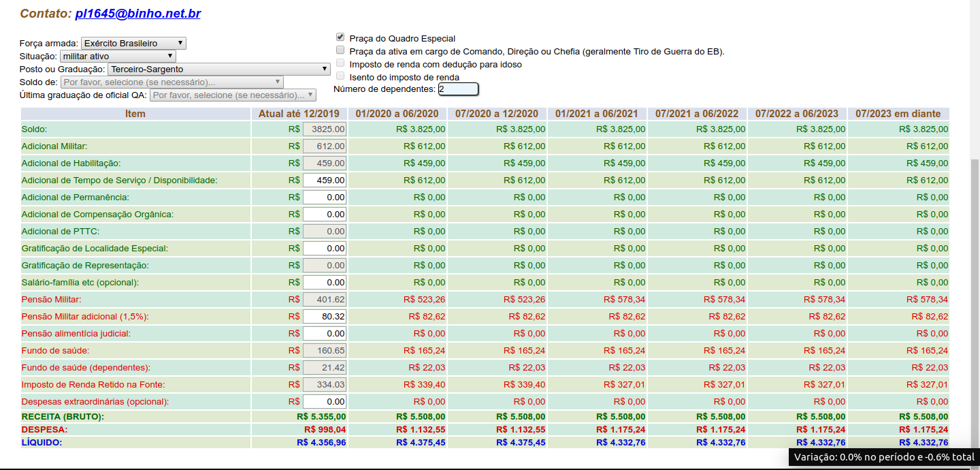Select the Despesas extraordinárias input field

tap(325, 402)
